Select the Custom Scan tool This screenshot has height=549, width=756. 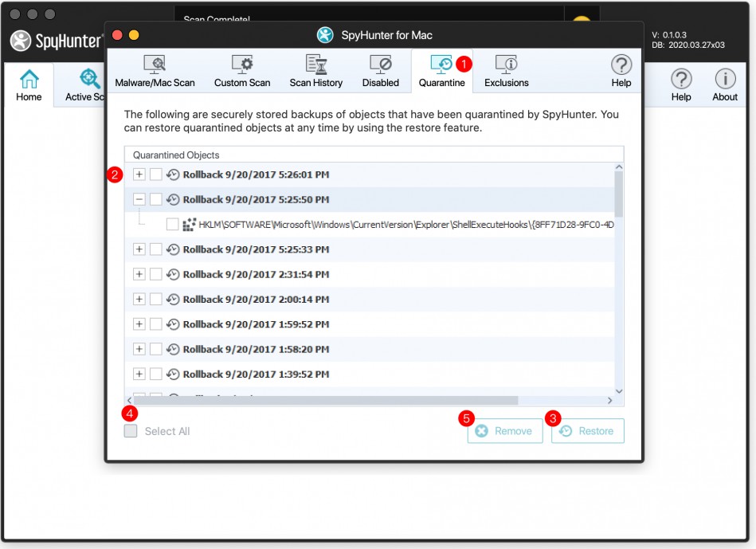click(x=242, y=70)
